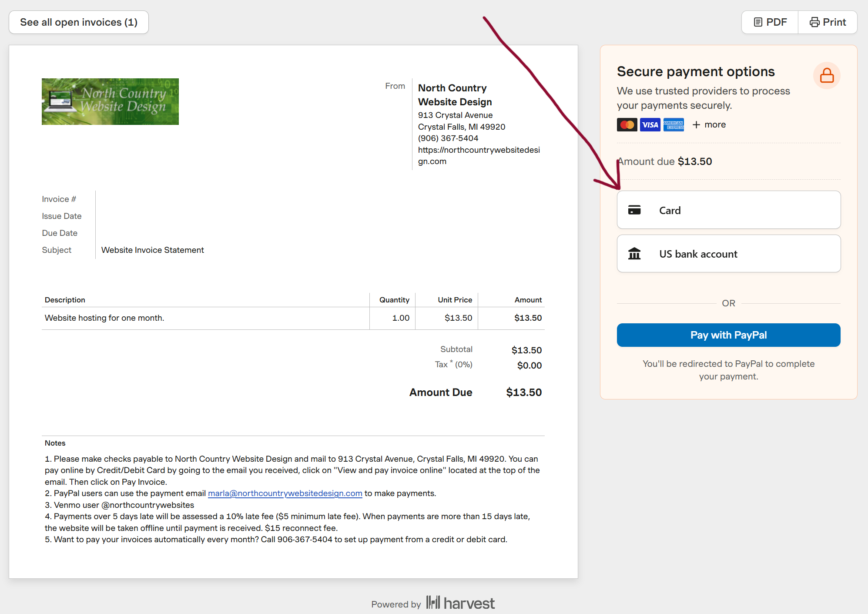
Task: Print the invoice
Action: [828, 22]
